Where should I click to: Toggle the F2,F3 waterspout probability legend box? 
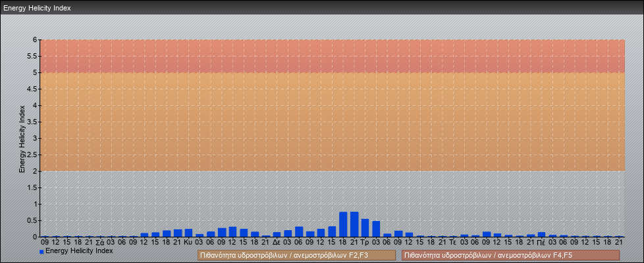click(296, 255)
